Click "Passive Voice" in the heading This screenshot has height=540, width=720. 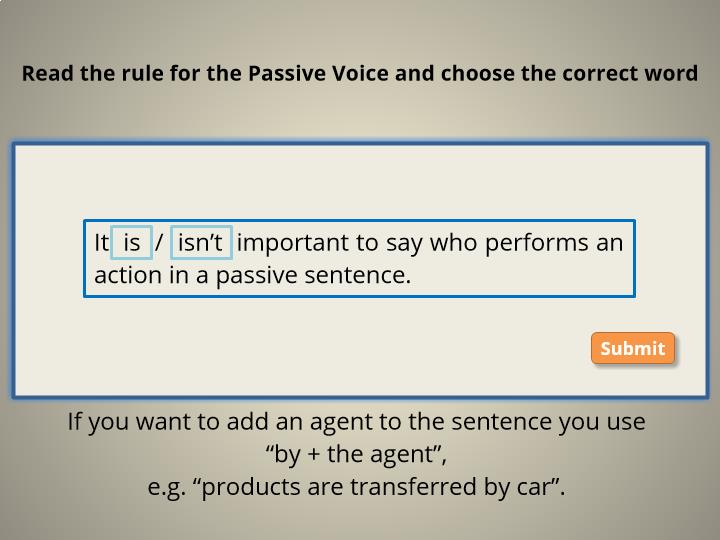[318, 73]
